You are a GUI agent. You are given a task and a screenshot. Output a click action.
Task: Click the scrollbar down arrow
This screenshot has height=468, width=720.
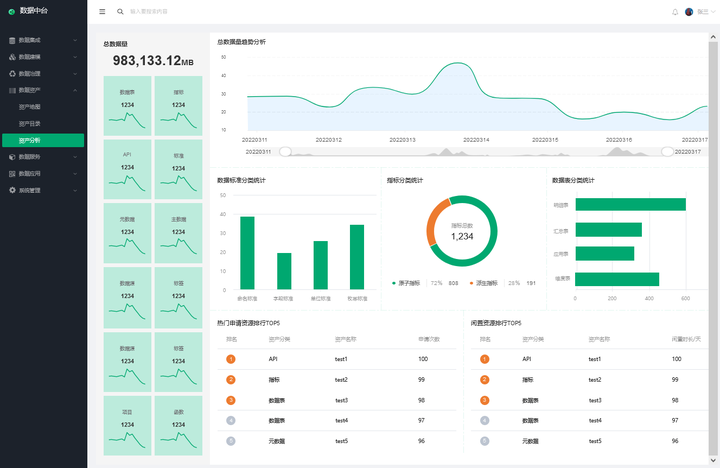pos(713,460)
